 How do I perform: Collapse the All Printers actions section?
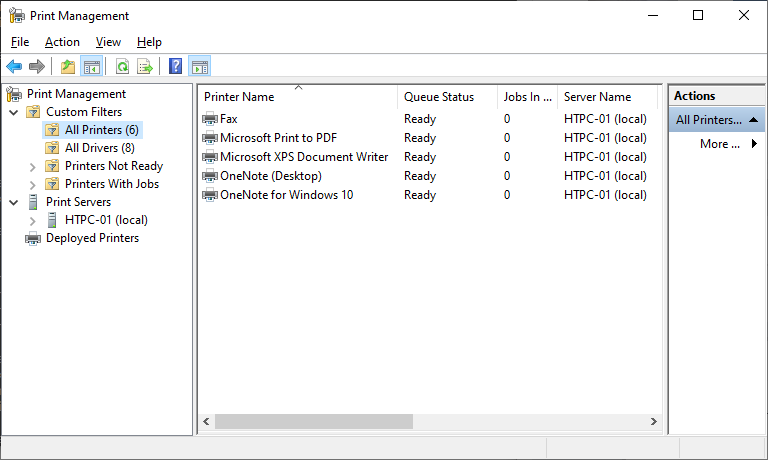pyautogui.click(x=754, y=120)
